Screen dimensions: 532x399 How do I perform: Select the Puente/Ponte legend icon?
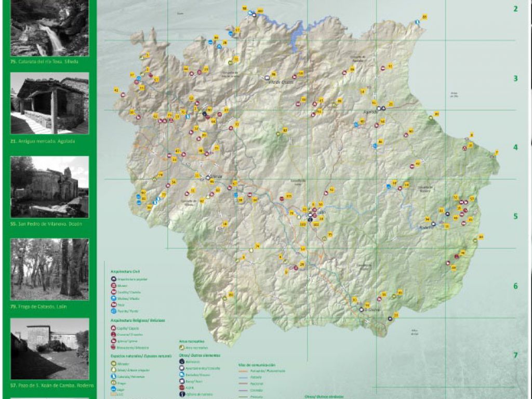point(113,311)
